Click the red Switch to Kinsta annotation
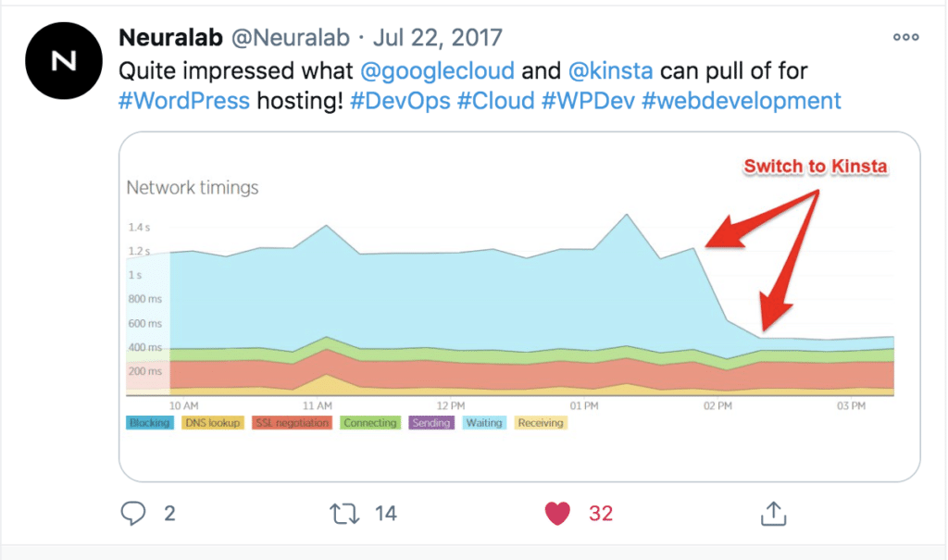 (816, 167)
